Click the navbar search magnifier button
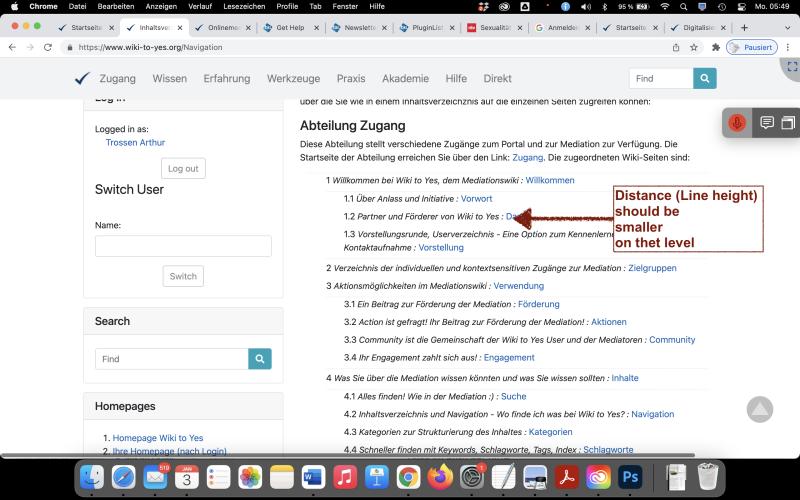Viewport: 800px width, 500px height. [706, 78]
